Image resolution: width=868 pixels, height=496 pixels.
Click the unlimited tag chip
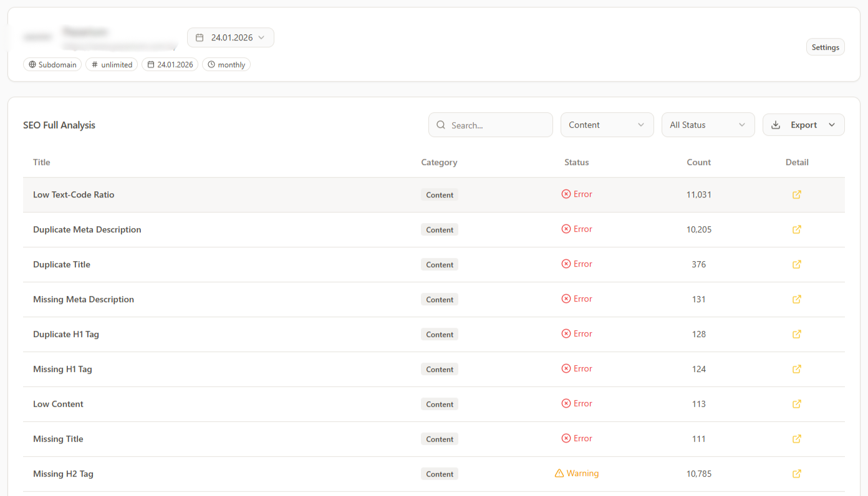112,64
